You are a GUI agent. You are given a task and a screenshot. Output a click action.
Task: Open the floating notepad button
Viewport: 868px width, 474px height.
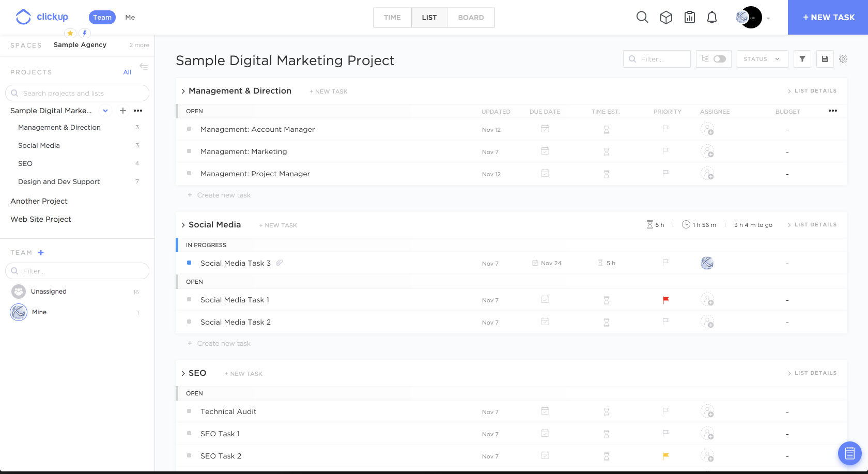click(x=849, y=454)
